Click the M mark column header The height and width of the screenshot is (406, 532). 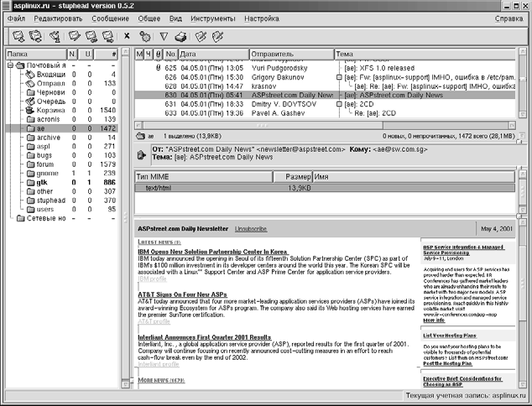(140, 55)
